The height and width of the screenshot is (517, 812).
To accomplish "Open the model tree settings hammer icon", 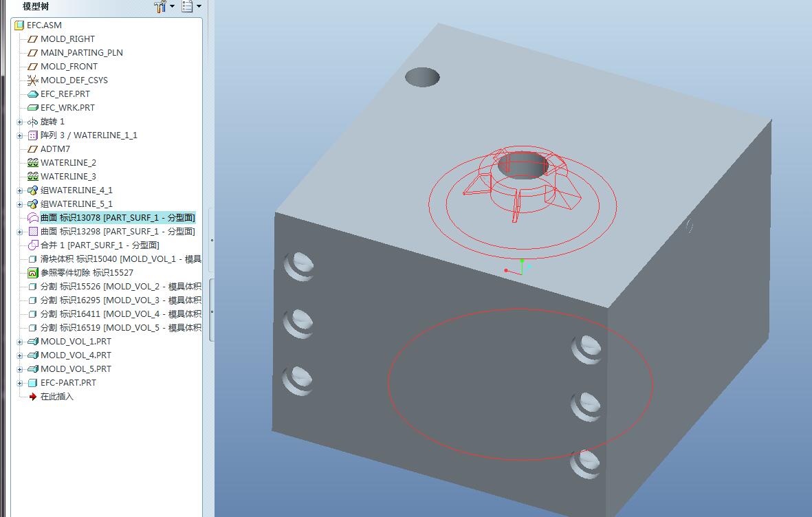I will click(x=160, y=6).
